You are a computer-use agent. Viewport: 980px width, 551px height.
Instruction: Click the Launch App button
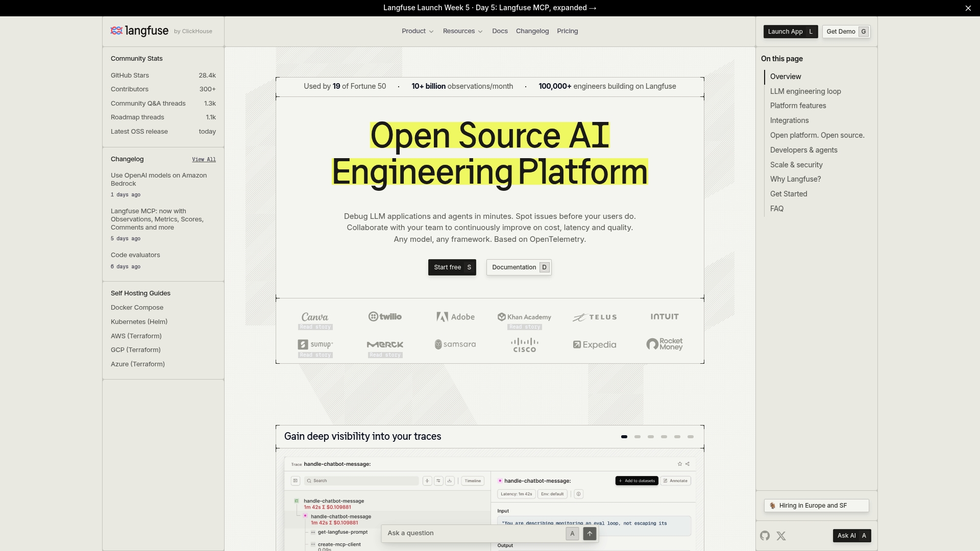[x=791, y=32]
